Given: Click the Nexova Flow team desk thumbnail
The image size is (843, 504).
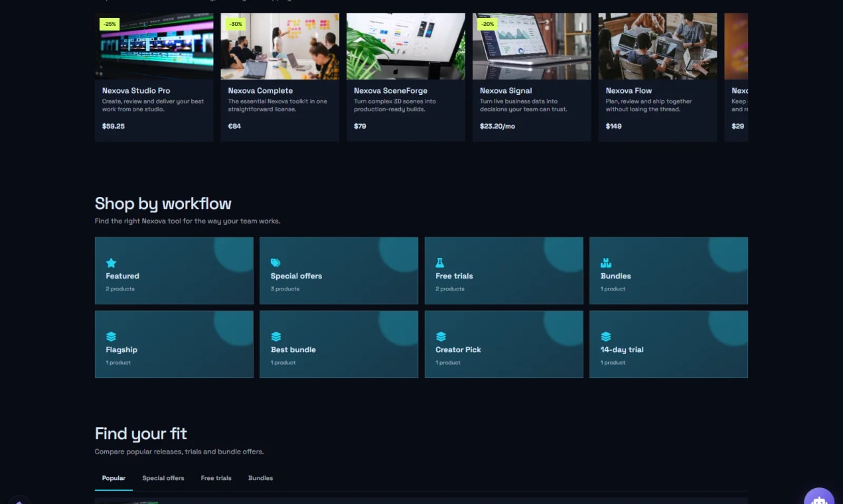Looking at the screenshot, I should tap(658, 46).
